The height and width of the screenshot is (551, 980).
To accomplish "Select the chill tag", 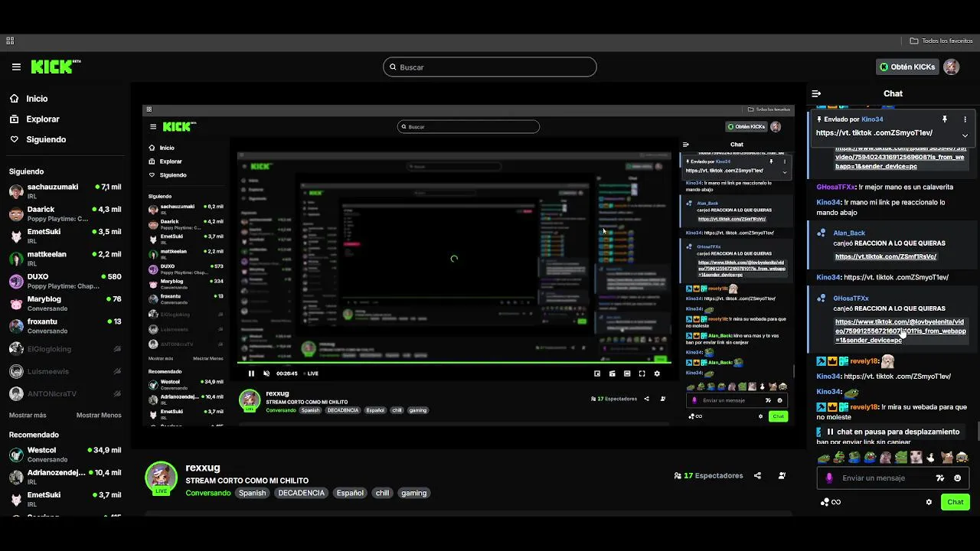I will (382, 493).
